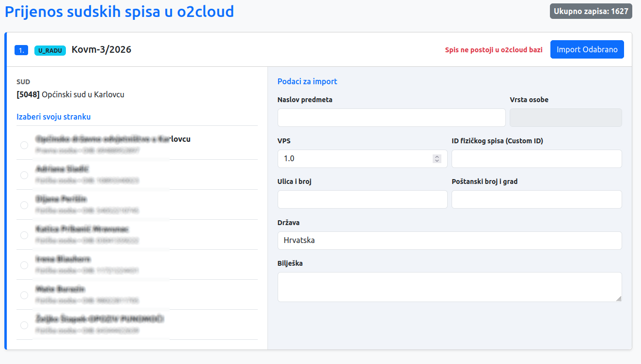This screenshot has height=364, width=641.
Task: Focus the Poštanski broj i grad field
Action: (x=536, y=199)
